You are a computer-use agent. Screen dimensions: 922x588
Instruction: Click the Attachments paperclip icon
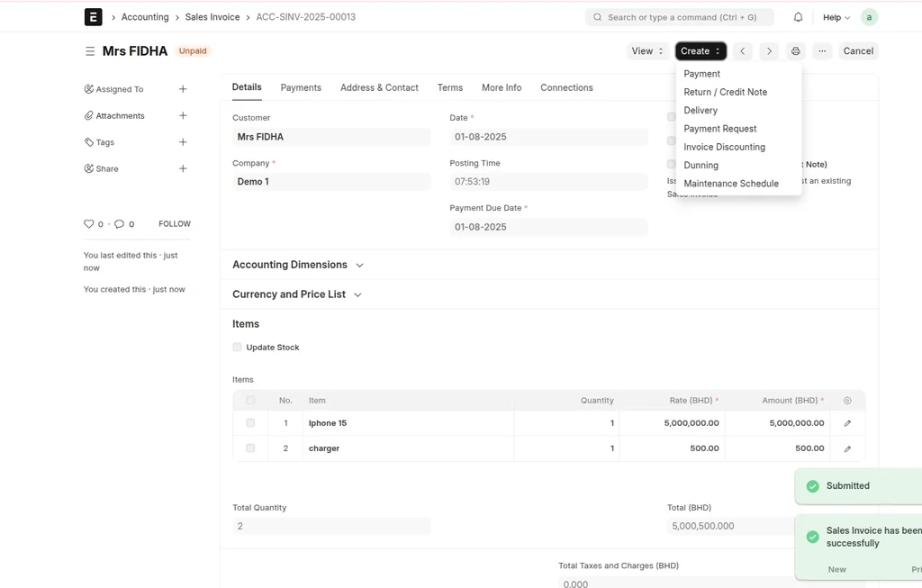[89, 115]
